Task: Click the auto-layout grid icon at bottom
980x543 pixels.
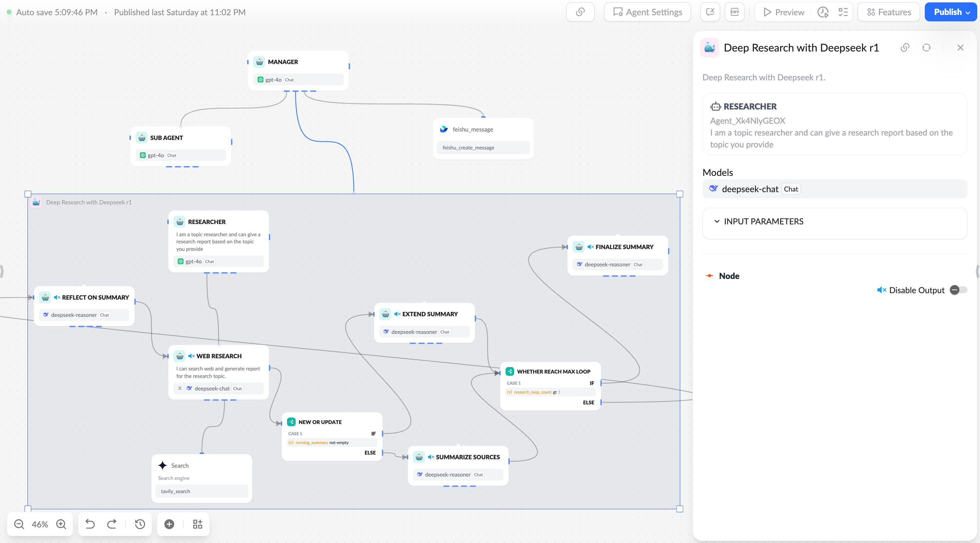Action: pos(197,524)
